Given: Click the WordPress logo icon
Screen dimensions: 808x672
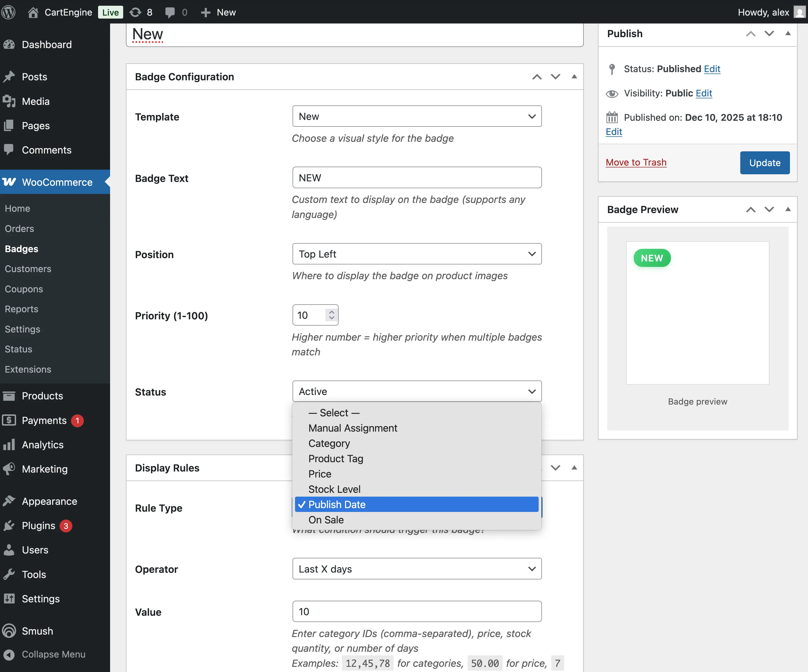Looking at the screenshot, I should tap(8, 12).
